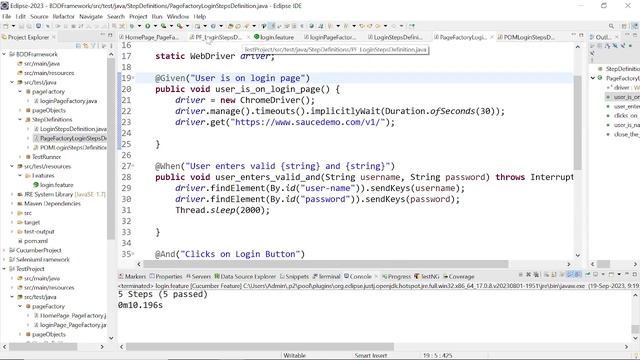
Task: Collapse the BDDFramework project node
Action: tap(4, 54)
